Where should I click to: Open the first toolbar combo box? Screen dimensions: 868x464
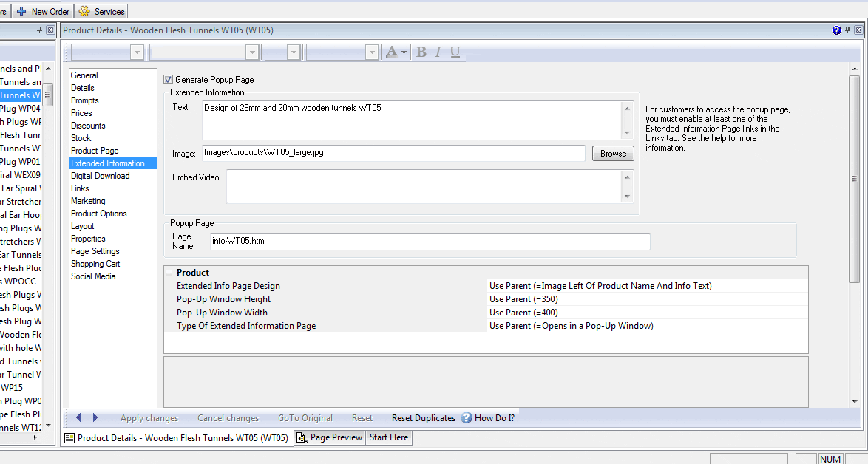(137, 52)
